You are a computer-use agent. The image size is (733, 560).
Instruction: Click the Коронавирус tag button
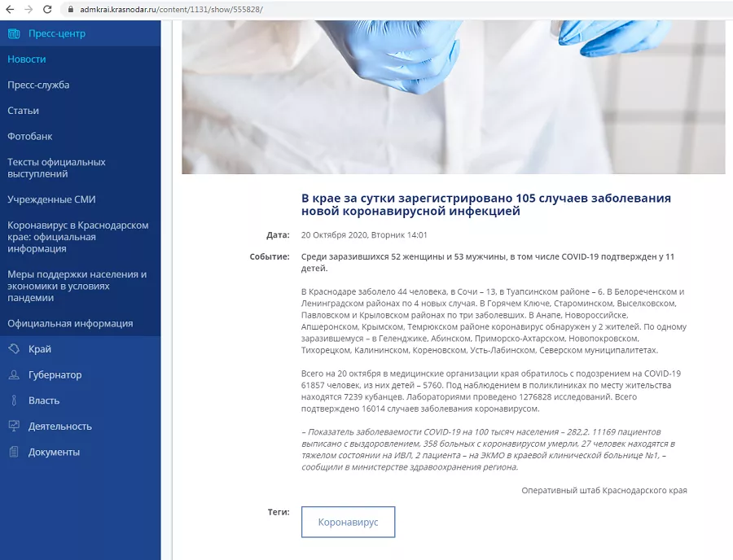point(348,522)
